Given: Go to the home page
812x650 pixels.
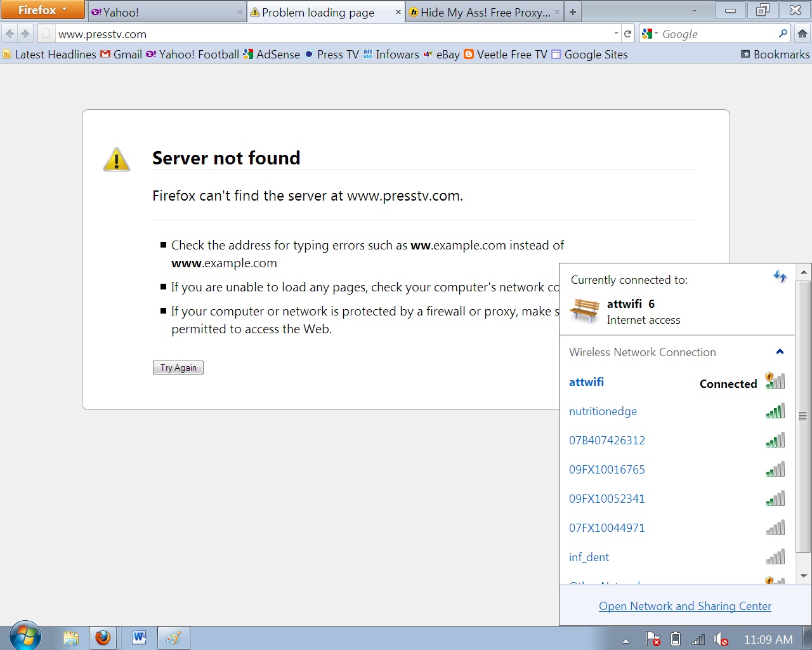Looking at the screenshot, I should coord(802,34).
